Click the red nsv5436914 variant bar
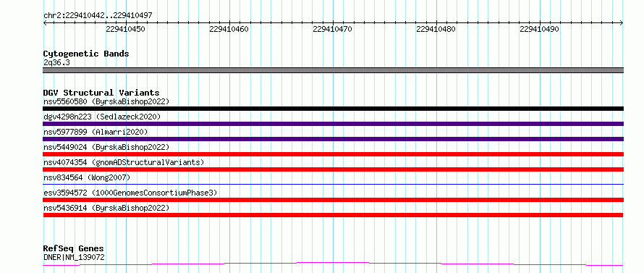The width and height of the screenshot is (644, 273). (x=333, y=215)
